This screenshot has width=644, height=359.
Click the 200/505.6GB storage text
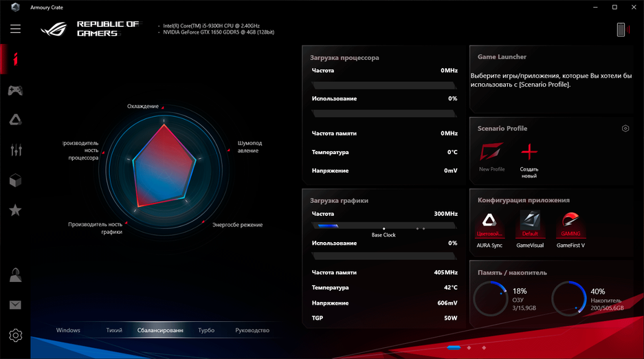[607, 308]
